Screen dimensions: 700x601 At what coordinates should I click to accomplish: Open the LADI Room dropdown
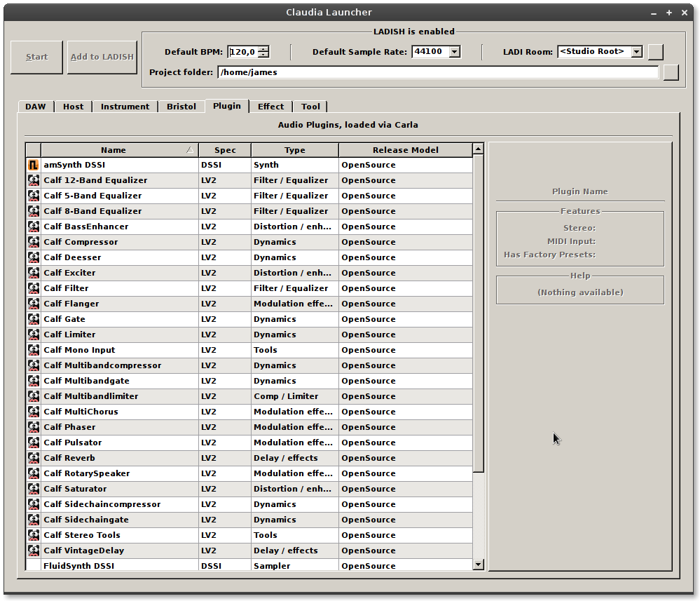(636, 52)
